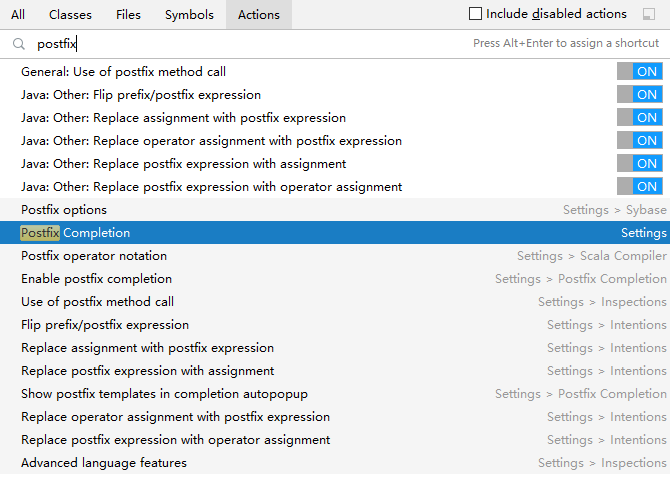
Task: Toggle ON switch for 'Use of postfix method call'
Action: click(639, 72)
